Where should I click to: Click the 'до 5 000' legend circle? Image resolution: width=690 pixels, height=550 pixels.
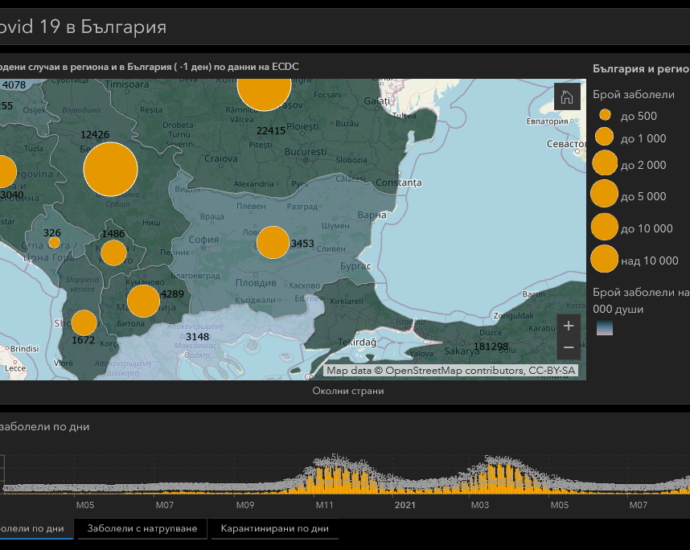click(604, 193)
